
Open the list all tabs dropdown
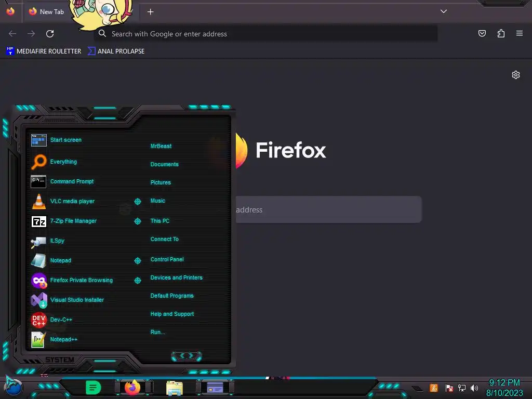coord(444,11)
